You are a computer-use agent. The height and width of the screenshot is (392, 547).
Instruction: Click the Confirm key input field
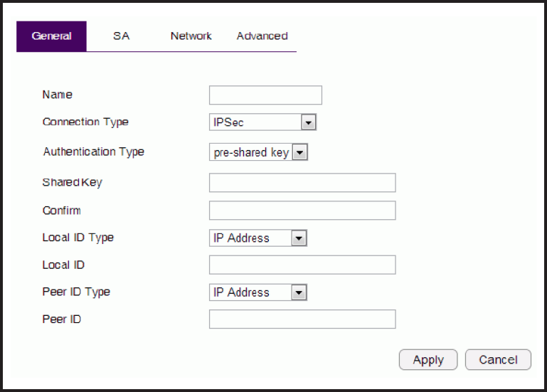(302, 211)
